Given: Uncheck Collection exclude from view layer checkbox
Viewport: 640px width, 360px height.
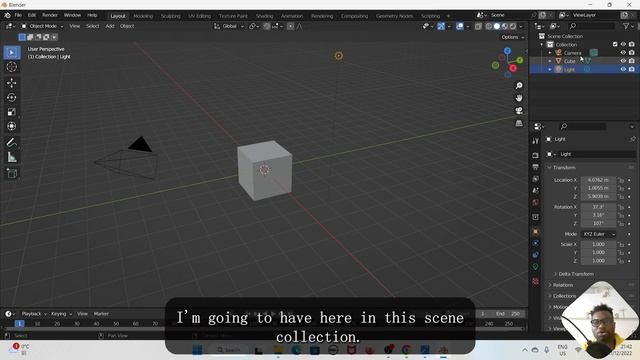Looking at the screenshot, I should tap(615, 44).
